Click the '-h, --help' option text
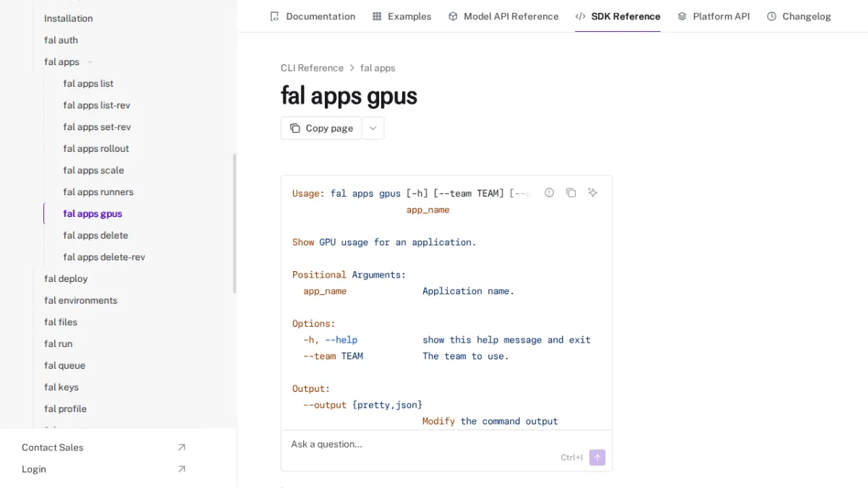This screenshot has height=488, width=868. (x=330, y=340)
